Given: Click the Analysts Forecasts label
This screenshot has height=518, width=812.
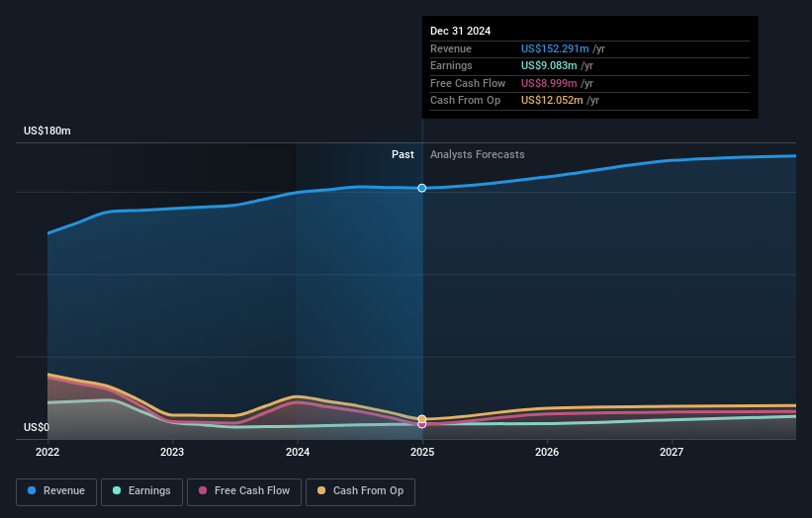Looking at the screenshot, I should tap(477, 154).
